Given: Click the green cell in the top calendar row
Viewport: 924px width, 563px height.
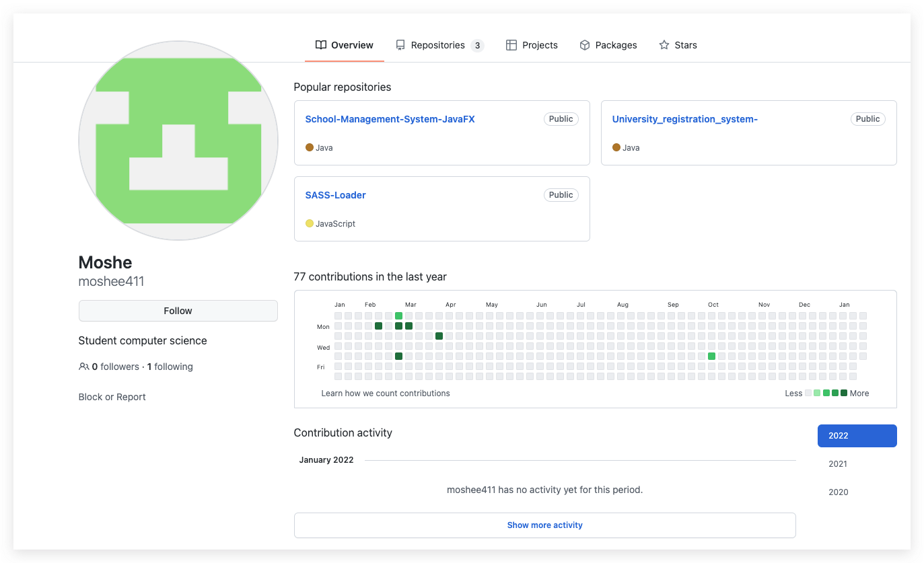Looking at the screenshot, I should click(x=399, y=316).
